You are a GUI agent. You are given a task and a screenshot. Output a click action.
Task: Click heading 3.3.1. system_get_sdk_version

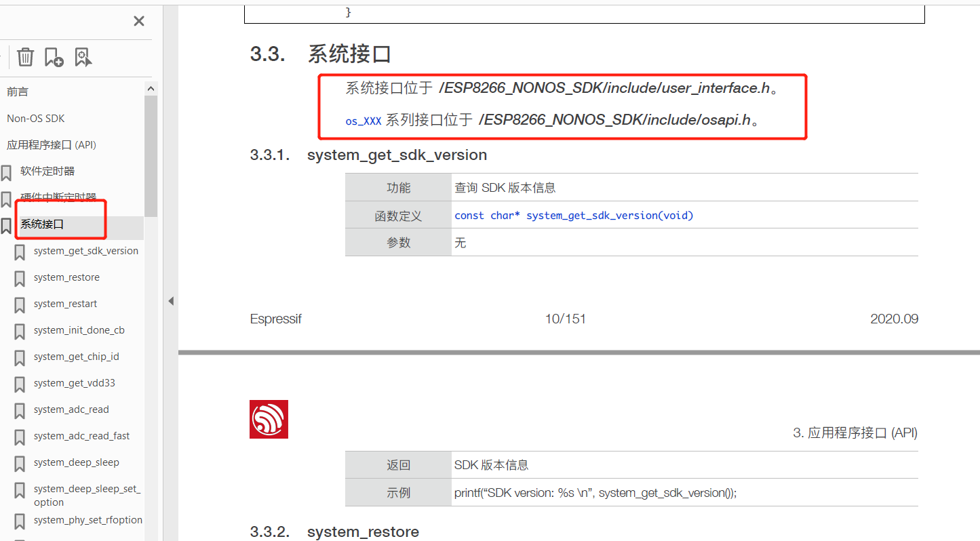pyautogui.click(x=369, y=155)
